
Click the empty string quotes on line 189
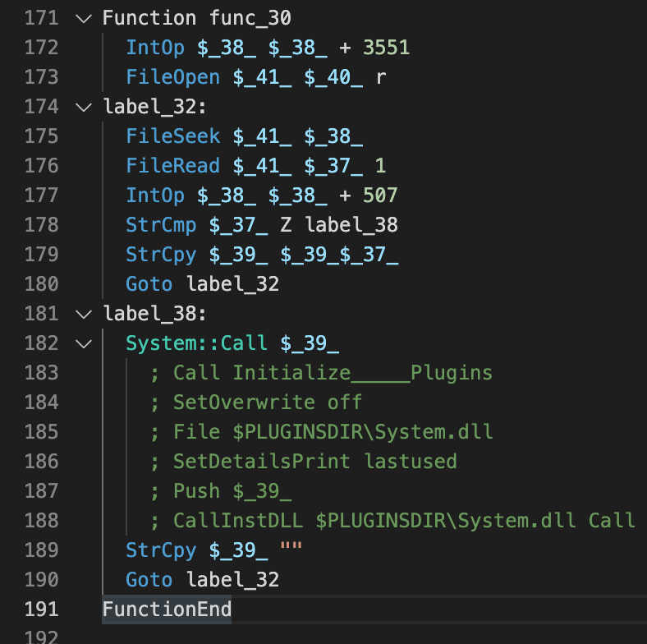(x=291, y=550)
